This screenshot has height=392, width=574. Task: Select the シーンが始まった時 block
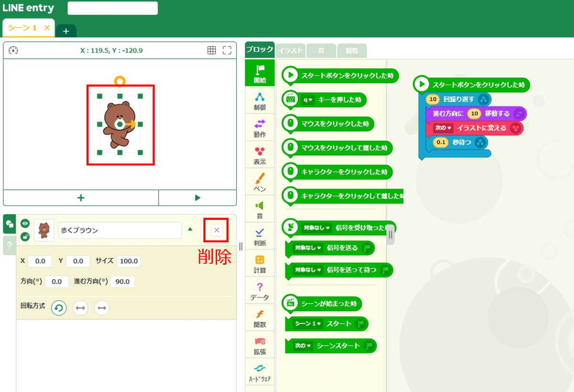coord(322,303)
